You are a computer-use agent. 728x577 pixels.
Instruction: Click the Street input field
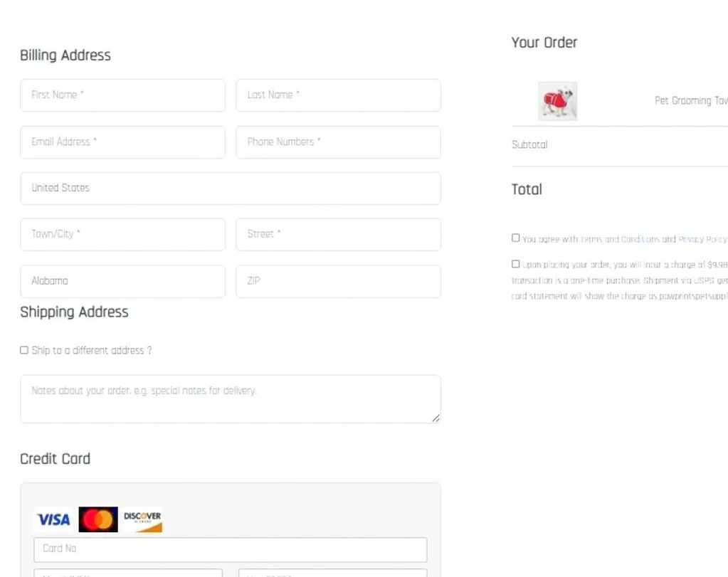click(338, 234)
